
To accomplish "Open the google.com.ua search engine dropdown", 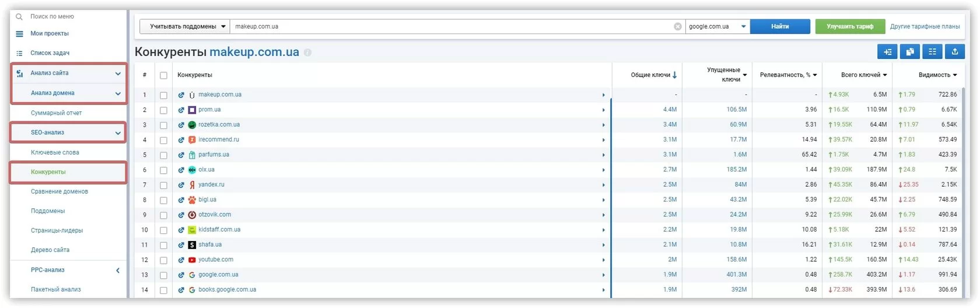I will click(717, 26).
